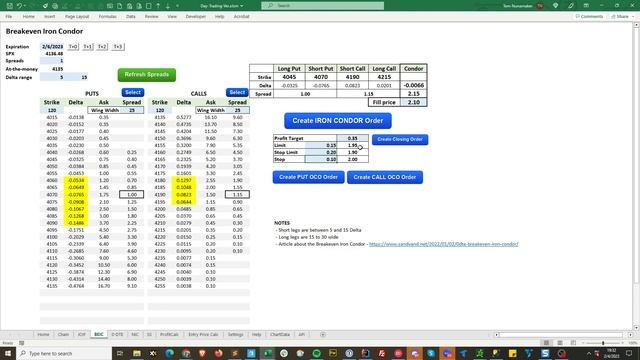Click the new blank document icon in the quick access toolbar
Viewport: 640px width, 360px height.
(119, 6)
